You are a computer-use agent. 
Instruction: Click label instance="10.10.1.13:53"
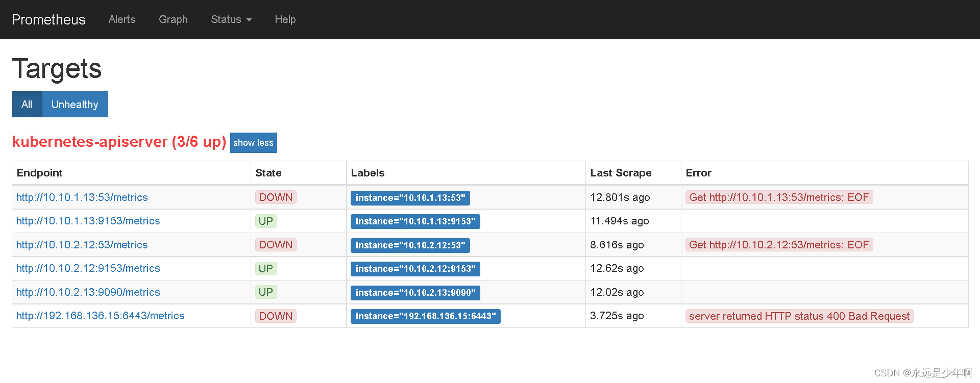coord(410,198)
